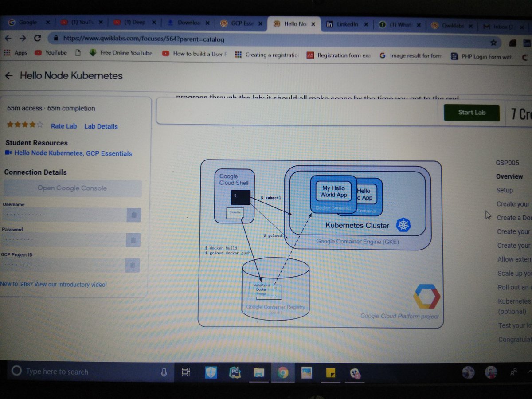Open the View our introductory video link

71,285
